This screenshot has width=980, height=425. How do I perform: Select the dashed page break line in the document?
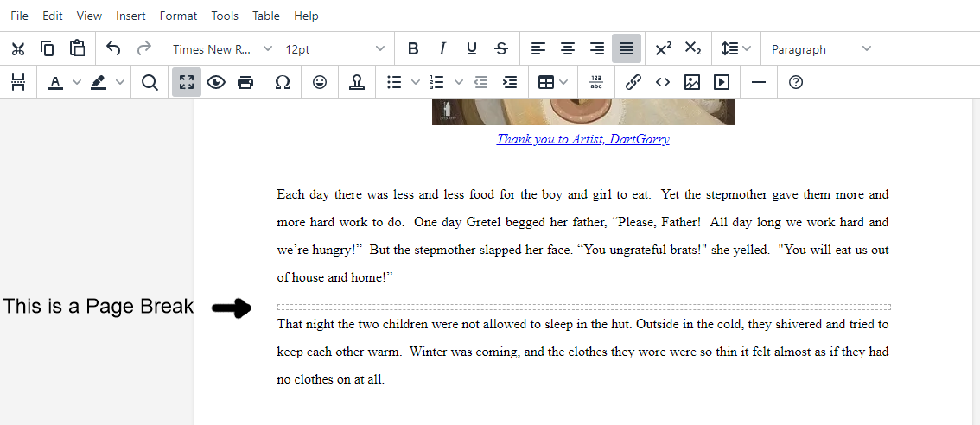tap(583, 307)
